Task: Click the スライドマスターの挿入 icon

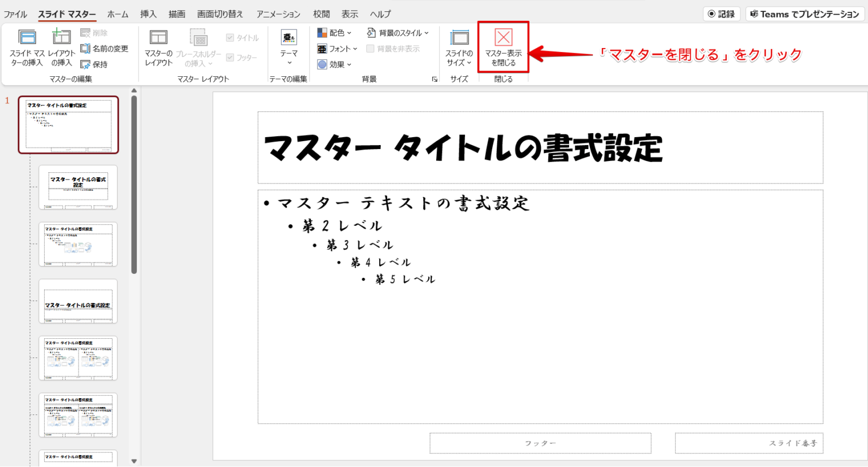Action: (27, 38)
